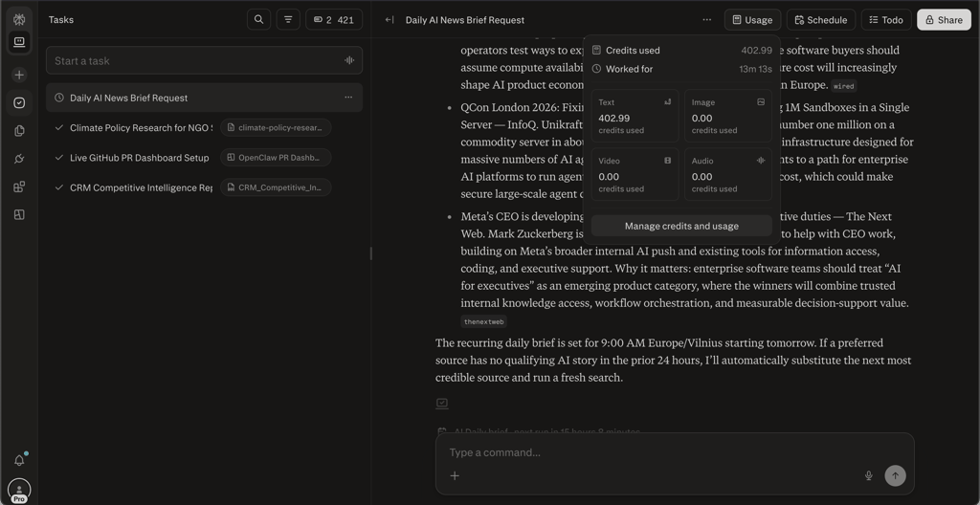Open the Schedule panel
This screenshot has height=505, width=980.
pos(820,19)
